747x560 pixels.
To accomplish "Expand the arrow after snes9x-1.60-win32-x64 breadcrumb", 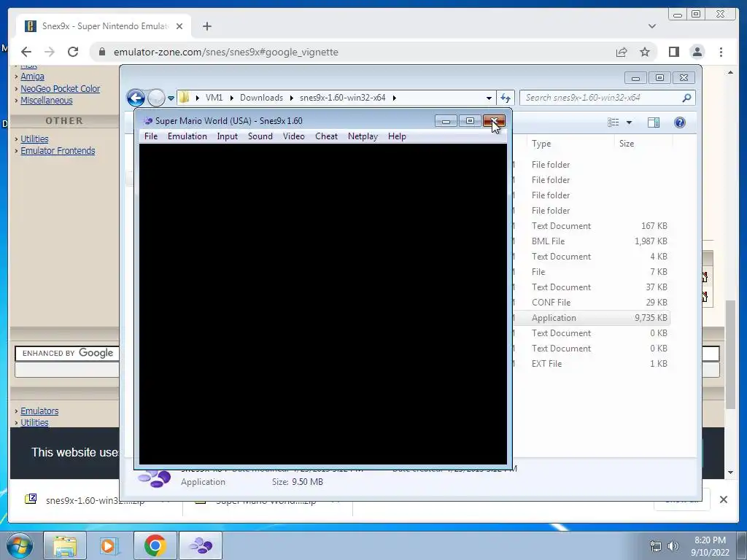I will (x=395, y=98).
